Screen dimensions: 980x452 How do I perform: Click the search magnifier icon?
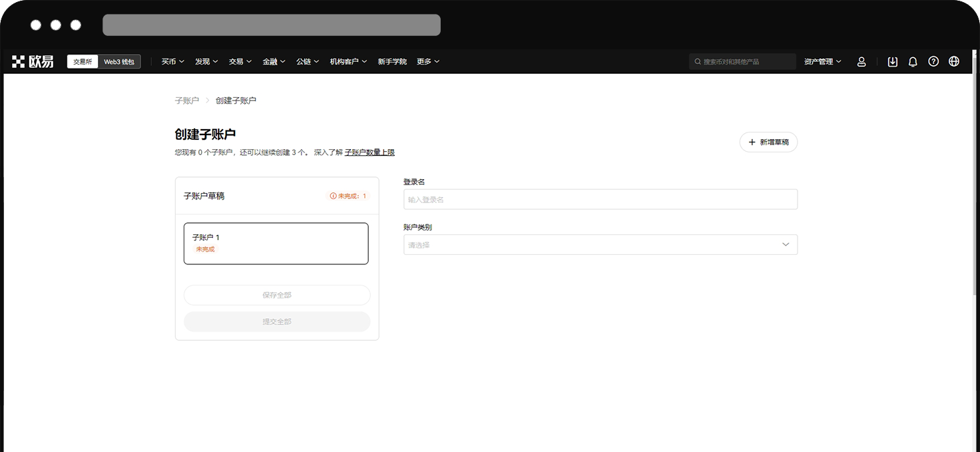point(698,62)
